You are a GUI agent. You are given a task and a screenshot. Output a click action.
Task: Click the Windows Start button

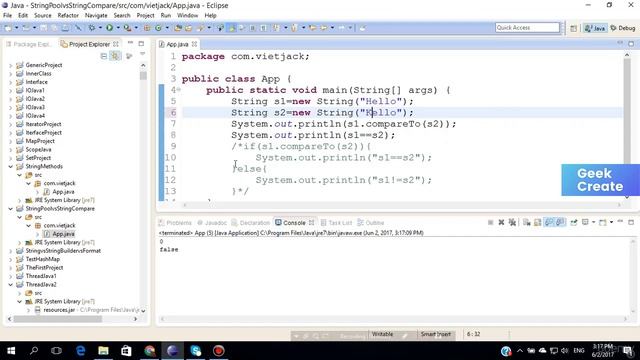pos(11,351)
